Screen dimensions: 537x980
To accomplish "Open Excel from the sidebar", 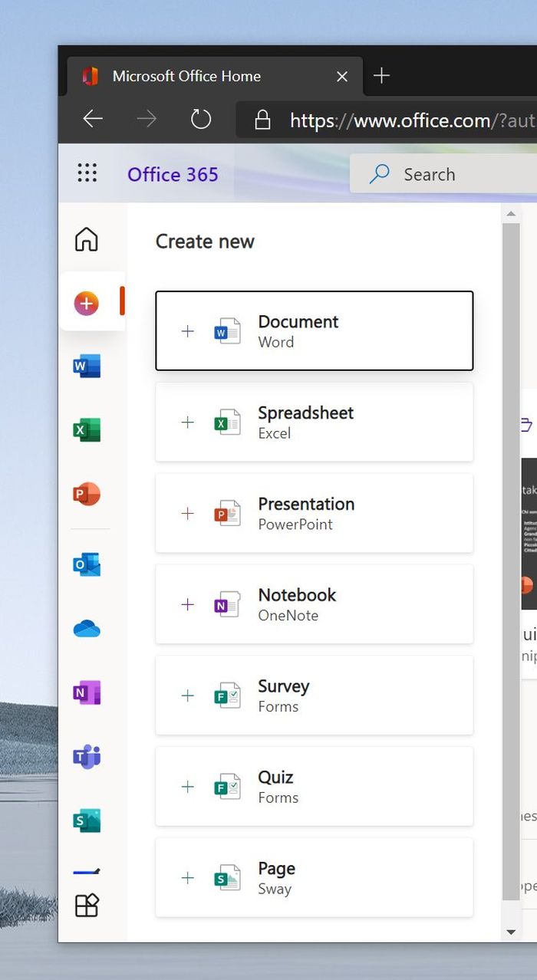I will [87, 430].
